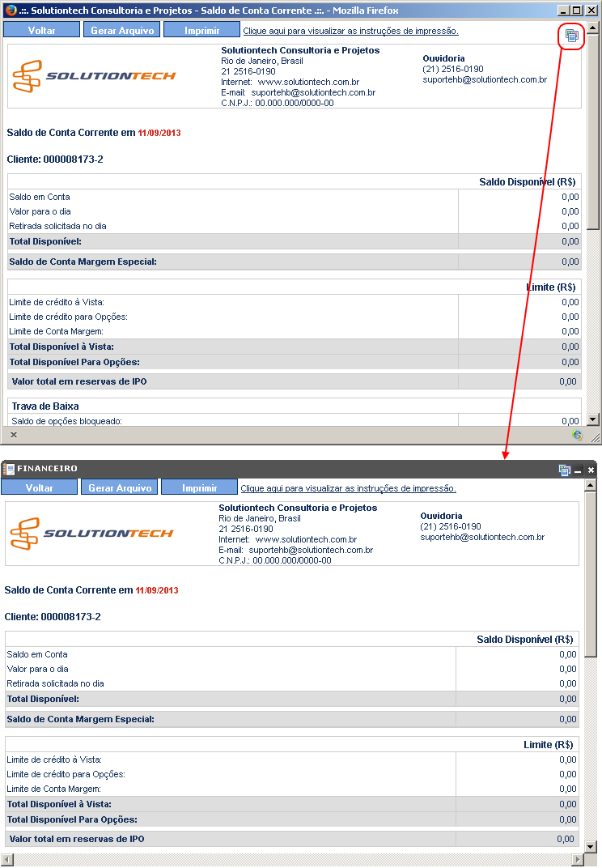Click Imprimir in Financeiro panel
The image size is (602, 868).
coord(200,487)
